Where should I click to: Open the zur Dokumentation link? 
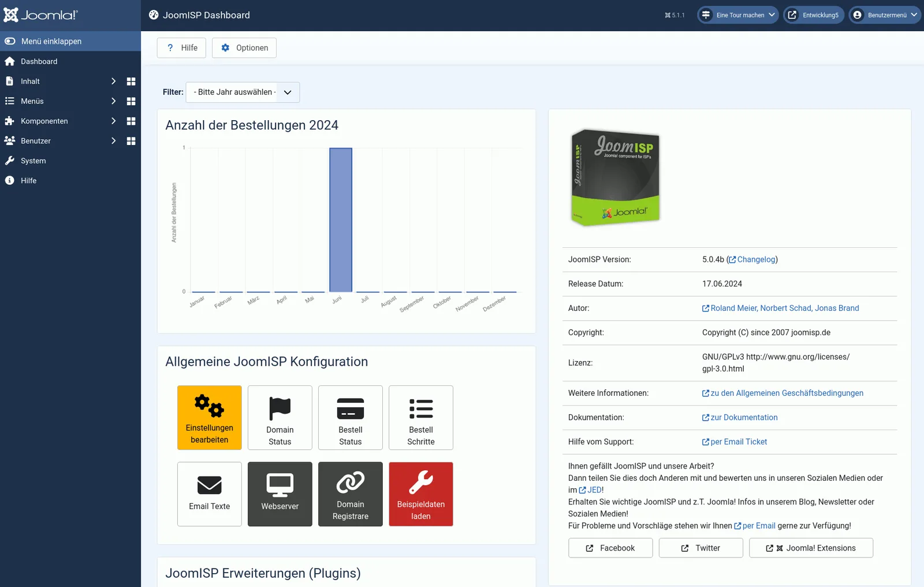click(740, 417)
